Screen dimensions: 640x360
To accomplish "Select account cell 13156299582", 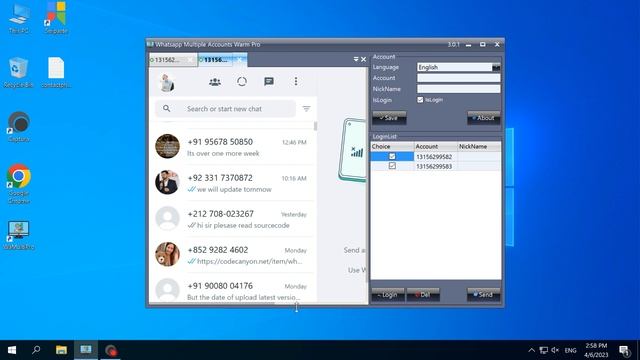I will (436, 156).
